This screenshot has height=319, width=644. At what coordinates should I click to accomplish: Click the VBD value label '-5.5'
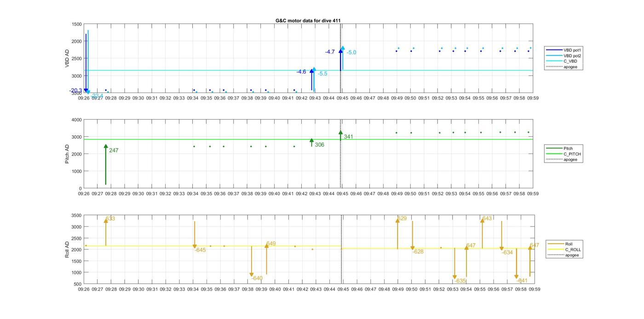[322, 74]
